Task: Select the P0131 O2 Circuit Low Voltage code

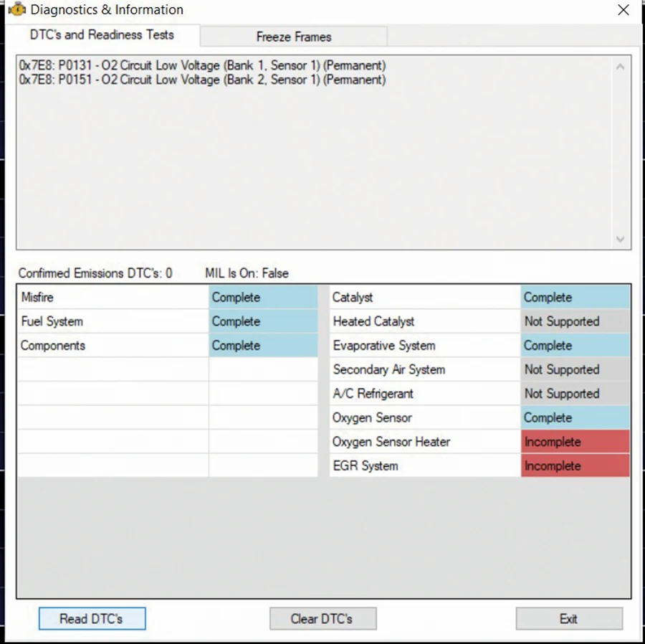Action: 203,65
